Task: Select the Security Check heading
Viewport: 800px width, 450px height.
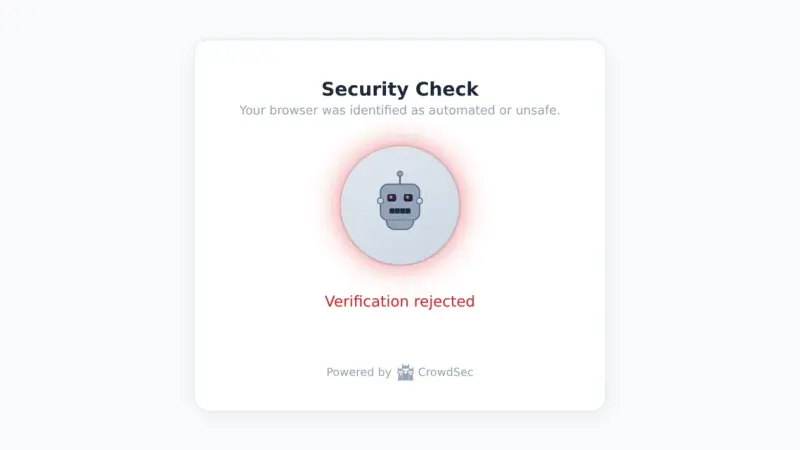Action: pos(400,89)
